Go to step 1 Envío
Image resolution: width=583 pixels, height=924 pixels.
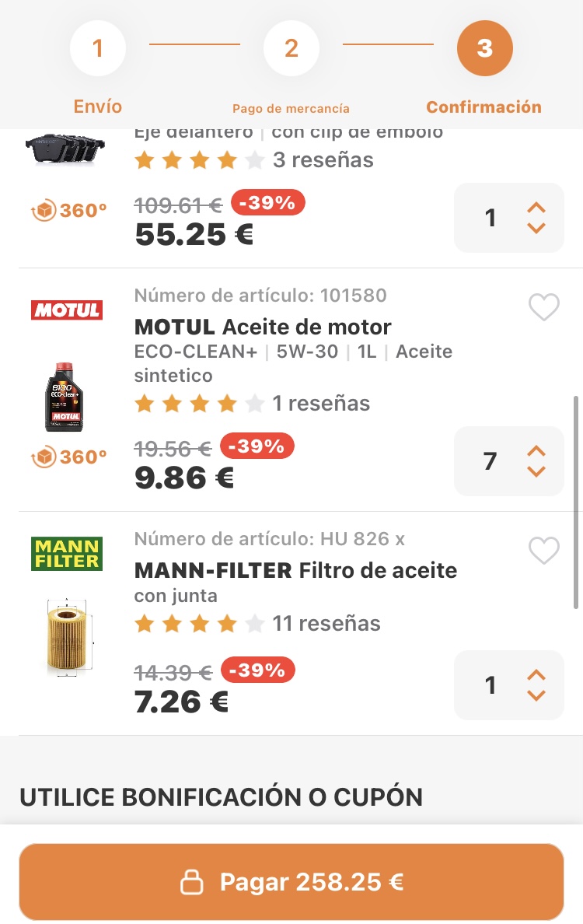click(x=98, y=49)
